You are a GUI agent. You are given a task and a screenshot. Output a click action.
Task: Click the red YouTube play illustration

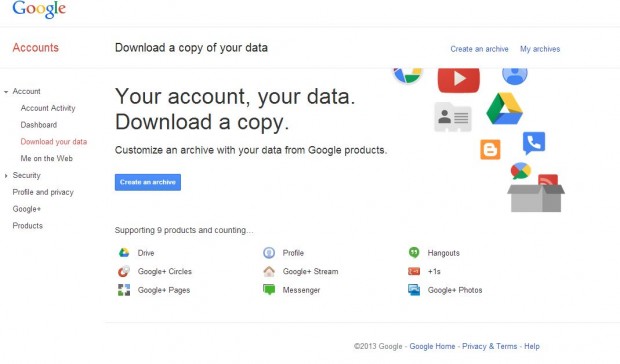459,79
